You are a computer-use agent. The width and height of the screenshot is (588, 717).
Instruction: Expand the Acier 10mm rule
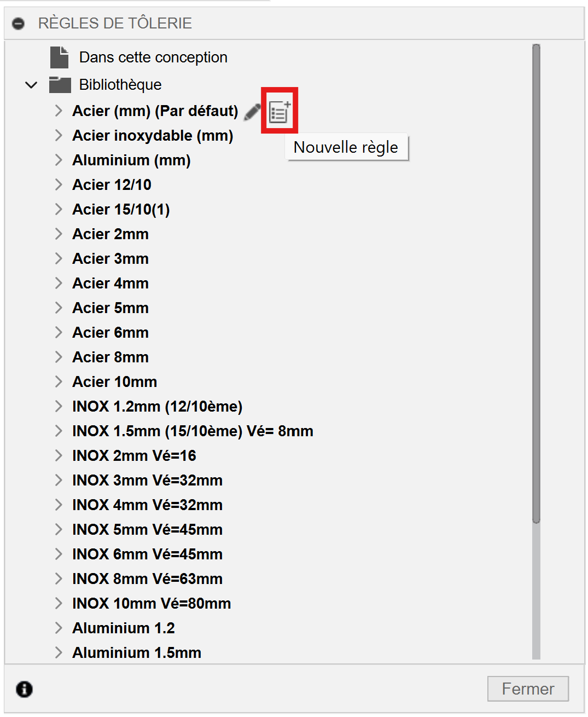(59, 382)
